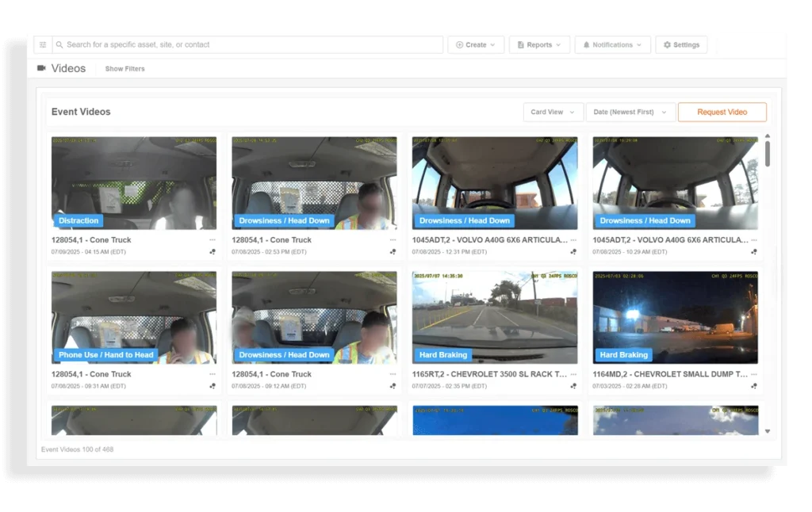Open ellipsis menu for 10:29 AM Volvo video
The width and height of the screenshot is (812, 512).
[754, 240]
